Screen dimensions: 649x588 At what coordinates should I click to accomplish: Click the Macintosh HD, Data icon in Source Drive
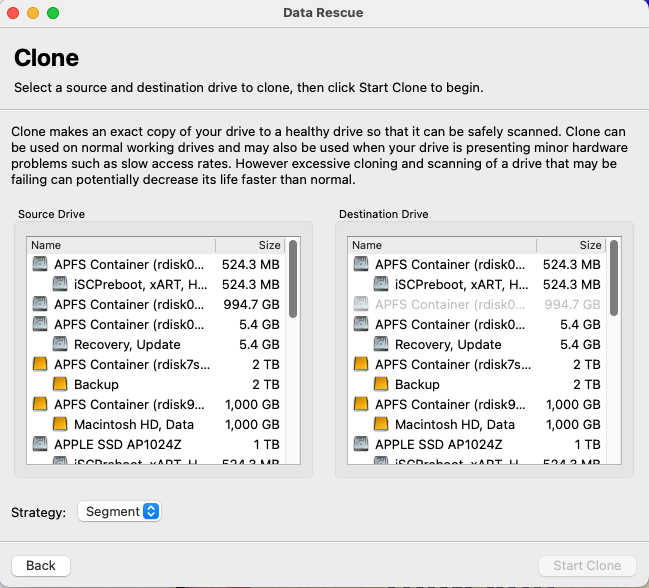point(60,424)
